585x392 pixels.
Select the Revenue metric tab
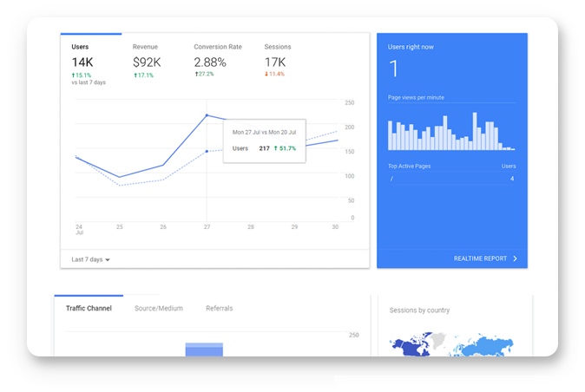click(145, 47)
